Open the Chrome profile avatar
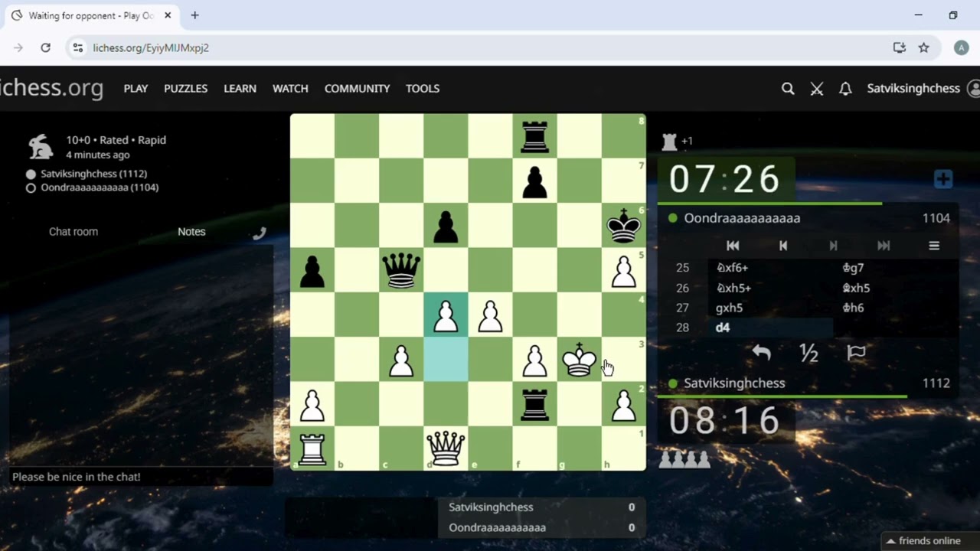 click(961, 47)
